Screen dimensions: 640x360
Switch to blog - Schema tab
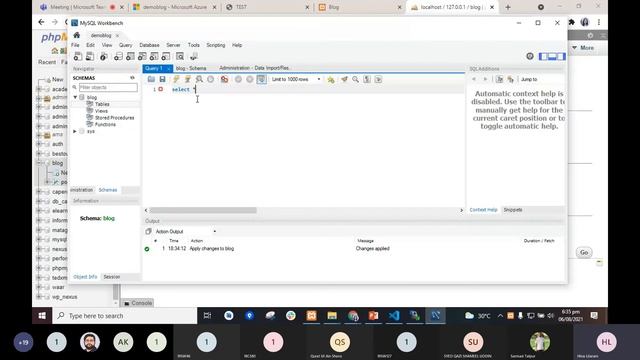click(191, 68)
